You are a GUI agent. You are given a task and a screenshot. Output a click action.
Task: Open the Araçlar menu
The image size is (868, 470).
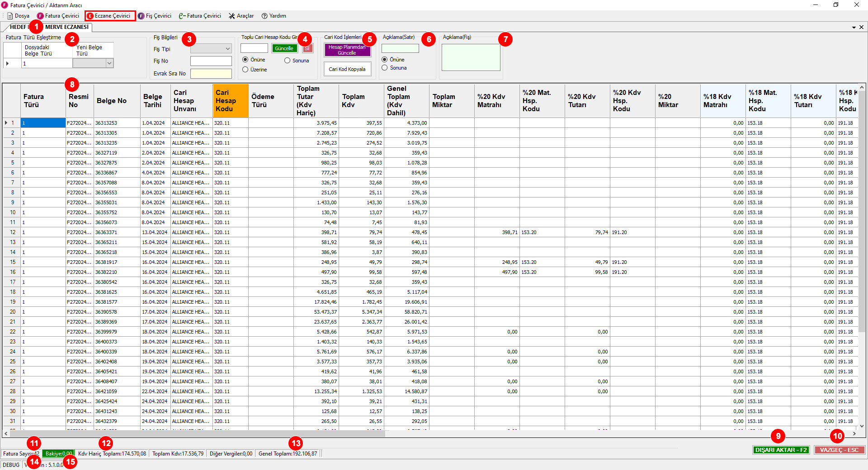point(241,16)
